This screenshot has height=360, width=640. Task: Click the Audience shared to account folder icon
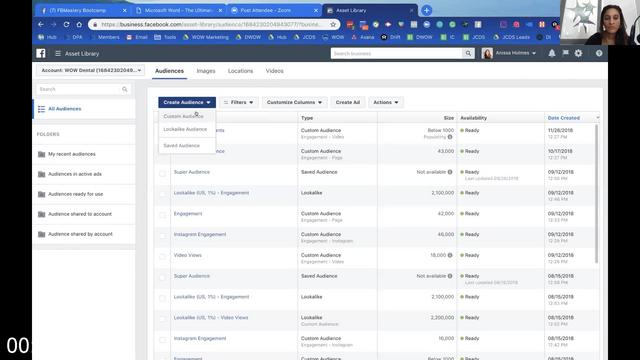pos(41,214)
